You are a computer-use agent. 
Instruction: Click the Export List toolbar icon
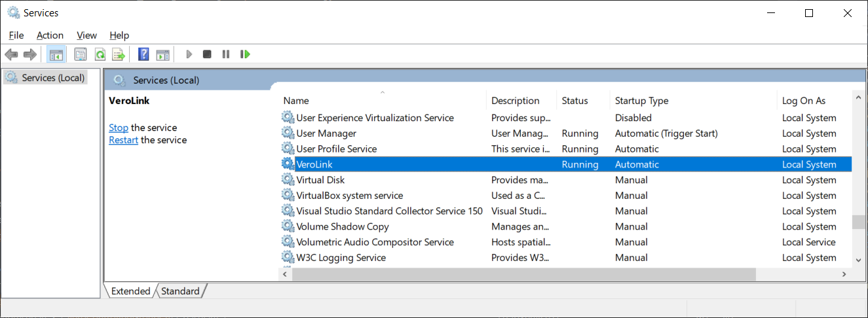click(119, 54)
